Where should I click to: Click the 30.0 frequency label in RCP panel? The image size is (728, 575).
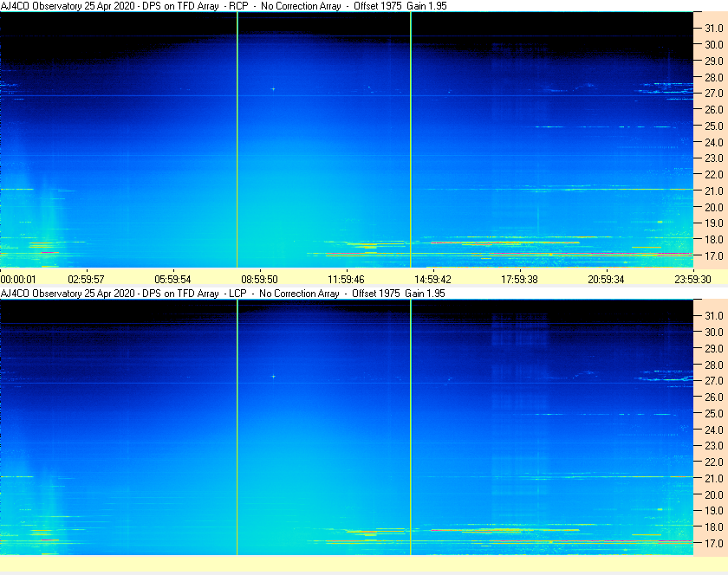(714, 44)
